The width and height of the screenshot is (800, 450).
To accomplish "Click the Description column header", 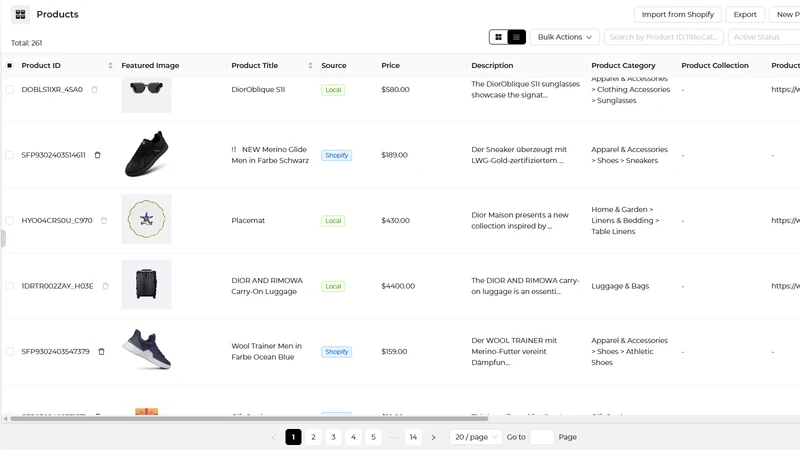I will (492, 65).
